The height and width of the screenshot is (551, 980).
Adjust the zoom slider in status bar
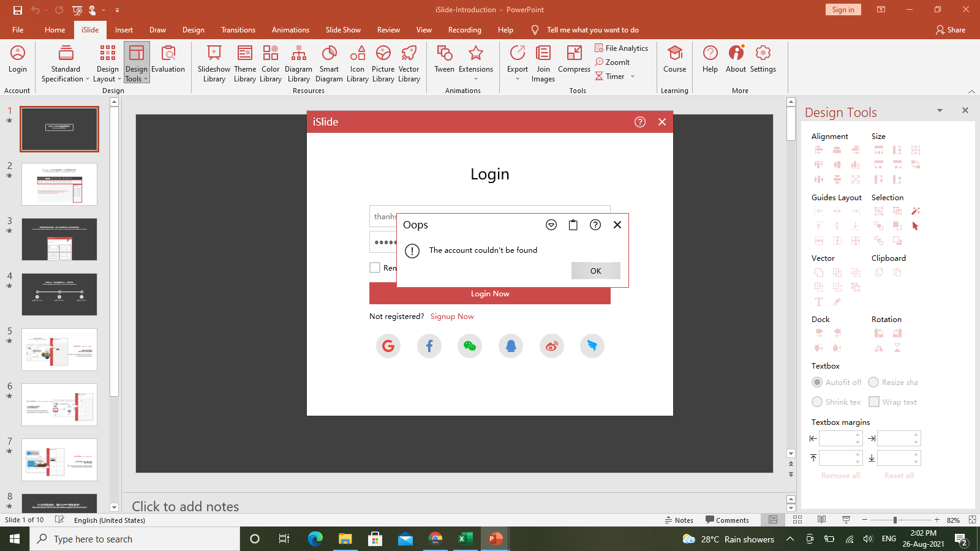pos(895,520)
